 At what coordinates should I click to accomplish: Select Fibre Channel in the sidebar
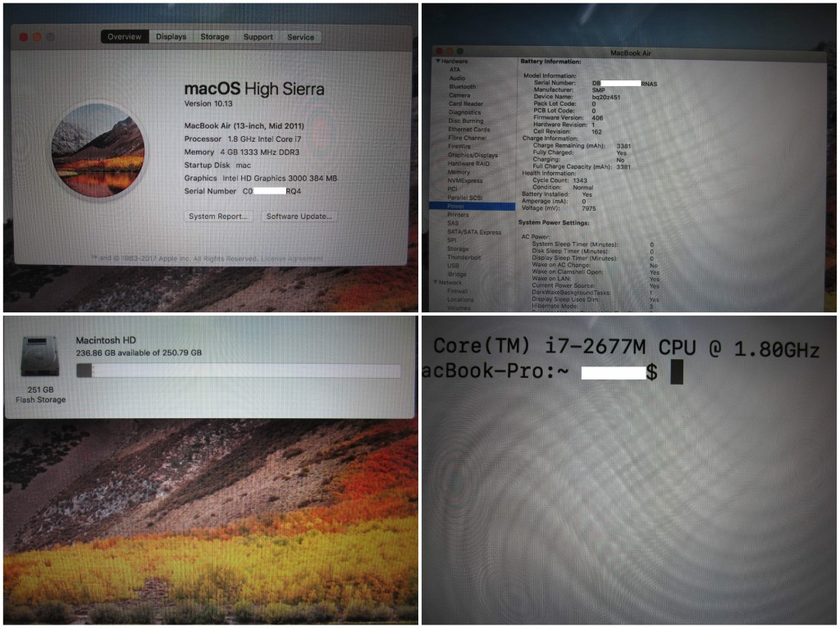pos(467,138)
